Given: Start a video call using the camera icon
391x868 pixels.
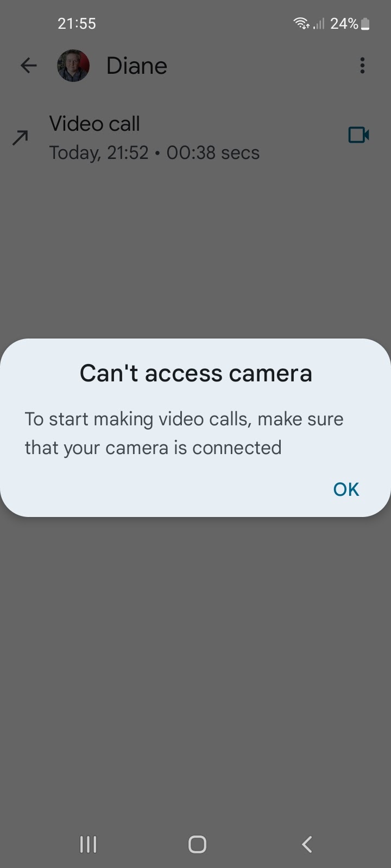Looking at the screenshot, I should point(358,135).
